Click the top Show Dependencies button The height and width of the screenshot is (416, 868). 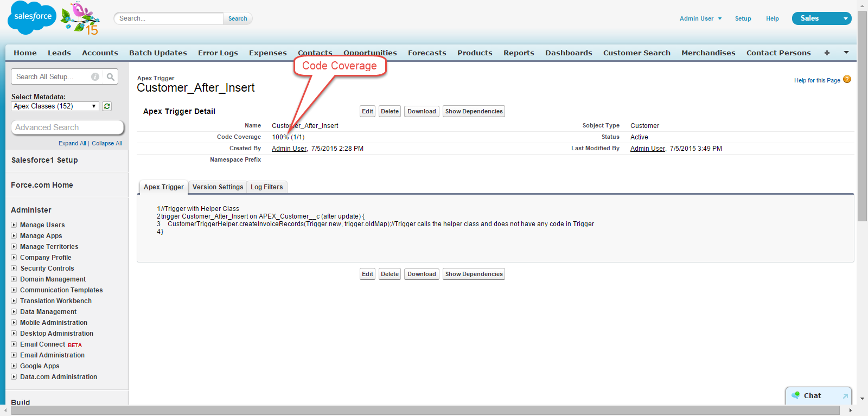tap(474, 111)
